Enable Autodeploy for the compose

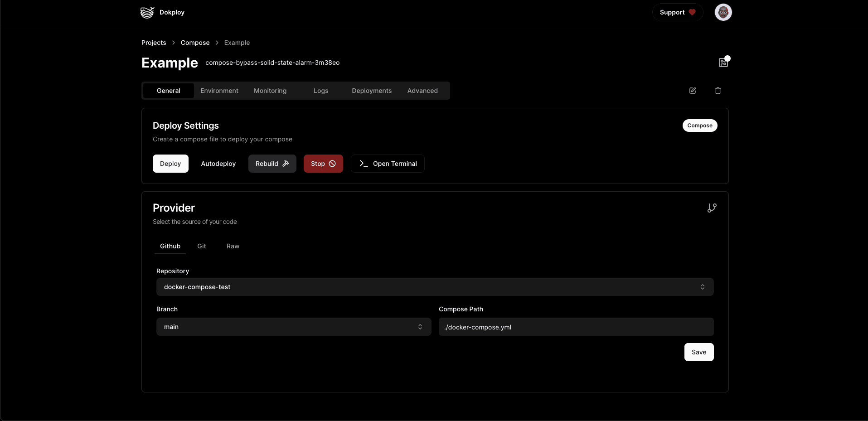[218, 163]
